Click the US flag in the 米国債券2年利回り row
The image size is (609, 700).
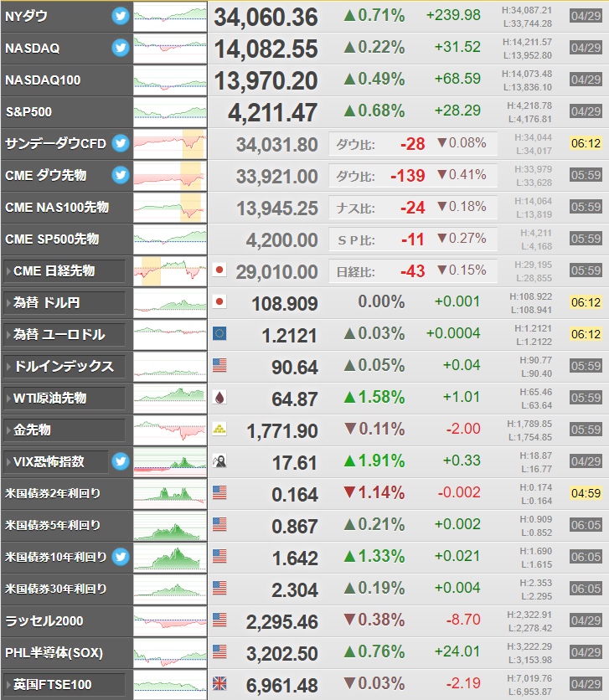(219, 492)
